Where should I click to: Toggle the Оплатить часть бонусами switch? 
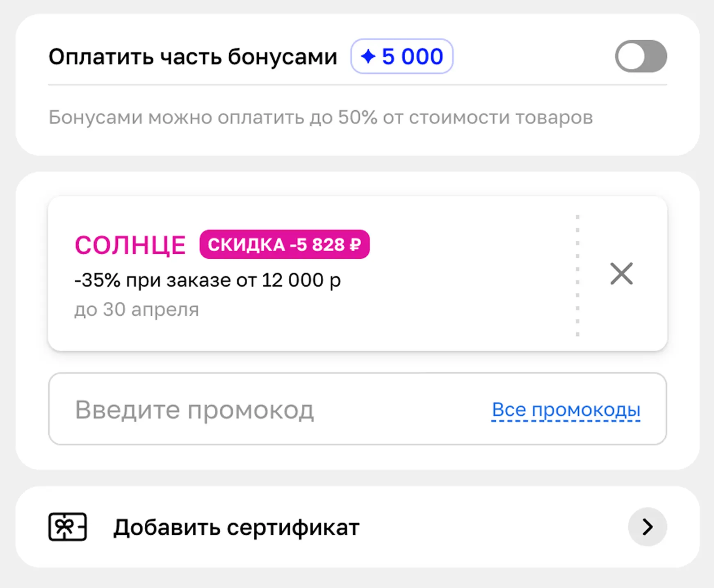[641, 57]
